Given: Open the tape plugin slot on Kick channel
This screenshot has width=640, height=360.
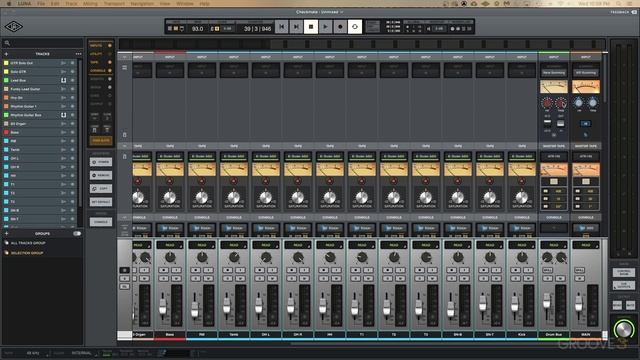Looking at the screenshot, I should 522,156.
